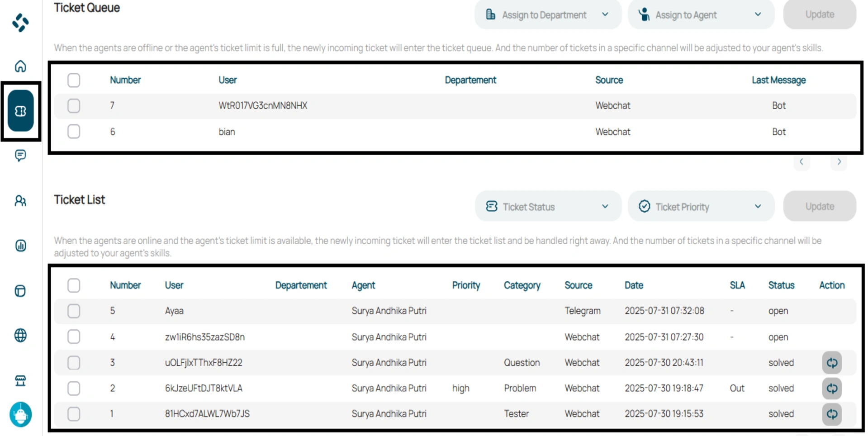Click reopen action icon for ticket 1
This screenshot has height=436, width=868.
click(x=832, y=414)
